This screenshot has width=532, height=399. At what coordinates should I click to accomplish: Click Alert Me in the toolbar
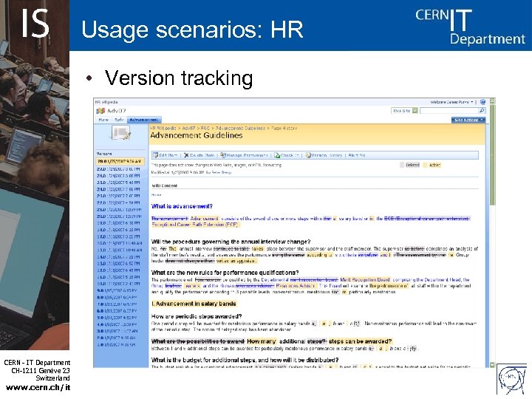pyautogui.click(x=357, y=155)
